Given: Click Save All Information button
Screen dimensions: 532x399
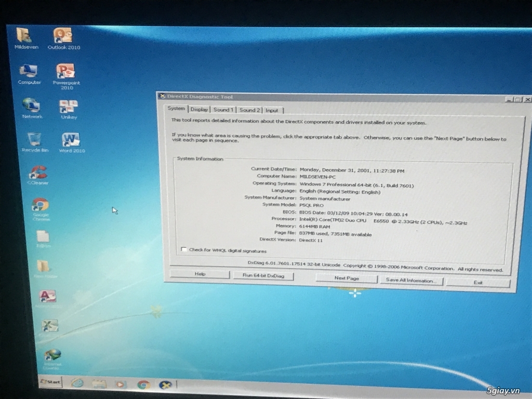Looking at the screenshot, I should (x=411, y=281).
